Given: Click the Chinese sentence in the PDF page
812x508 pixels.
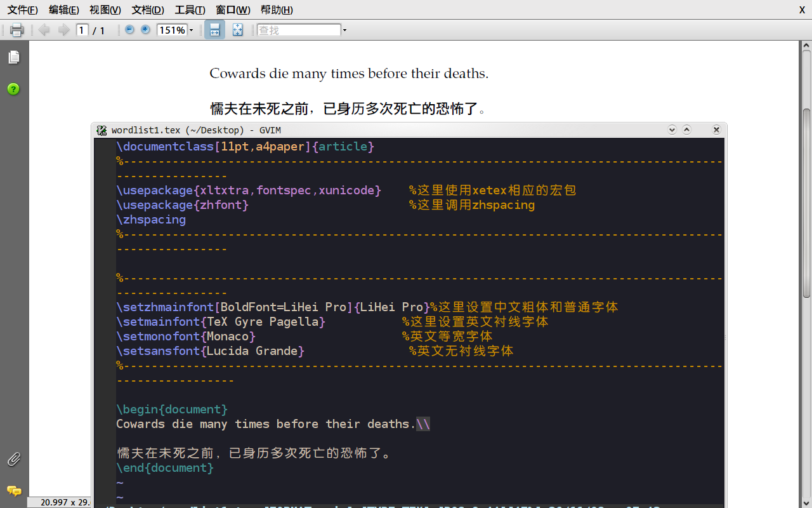Looking at the screenshot, I should 348,109.
